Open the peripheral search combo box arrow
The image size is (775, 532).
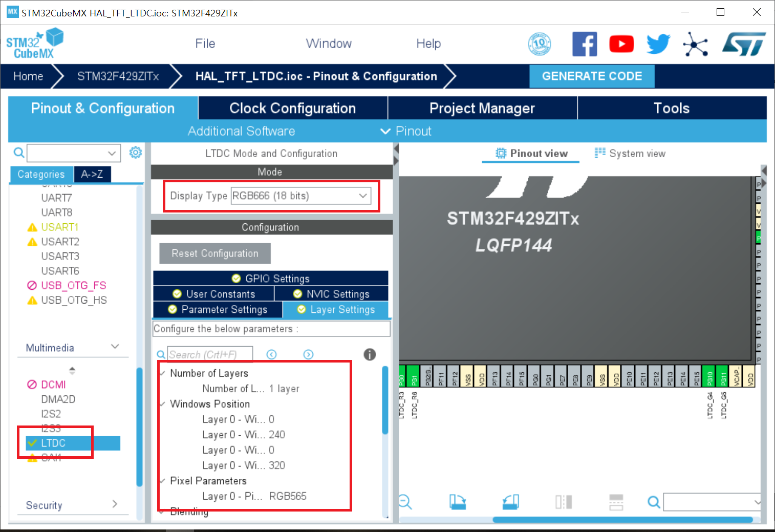(112, 153)
